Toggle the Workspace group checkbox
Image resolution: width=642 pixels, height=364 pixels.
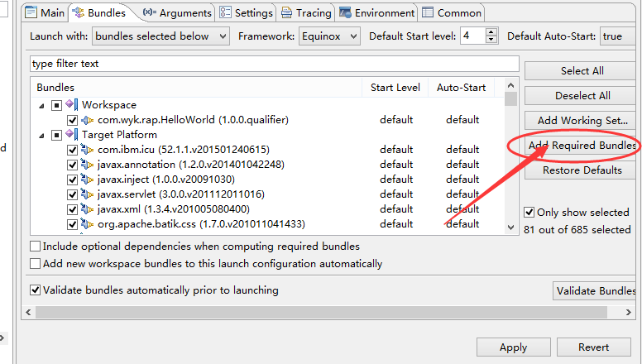pyautogui.click(x=56, y=106)
